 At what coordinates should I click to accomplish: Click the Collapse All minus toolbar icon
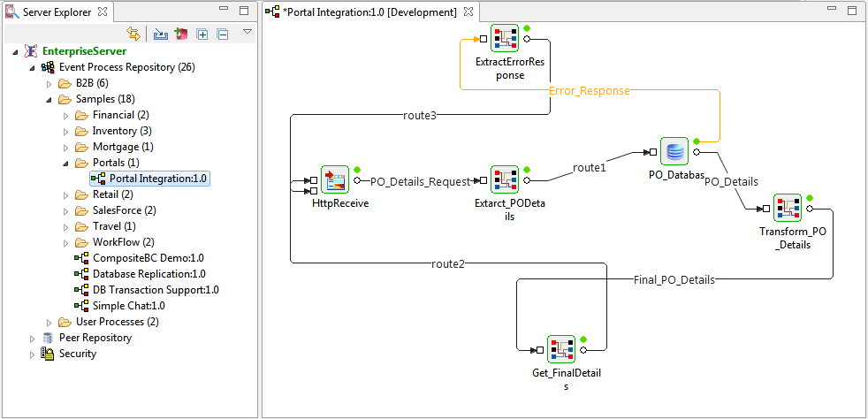pyautogui.click(x=223, y=34)
